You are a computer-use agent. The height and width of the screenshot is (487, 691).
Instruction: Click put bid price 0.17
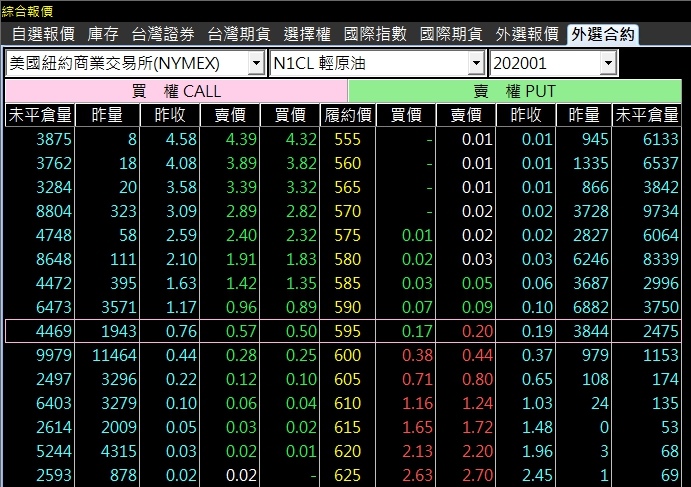tap(417, 331)
